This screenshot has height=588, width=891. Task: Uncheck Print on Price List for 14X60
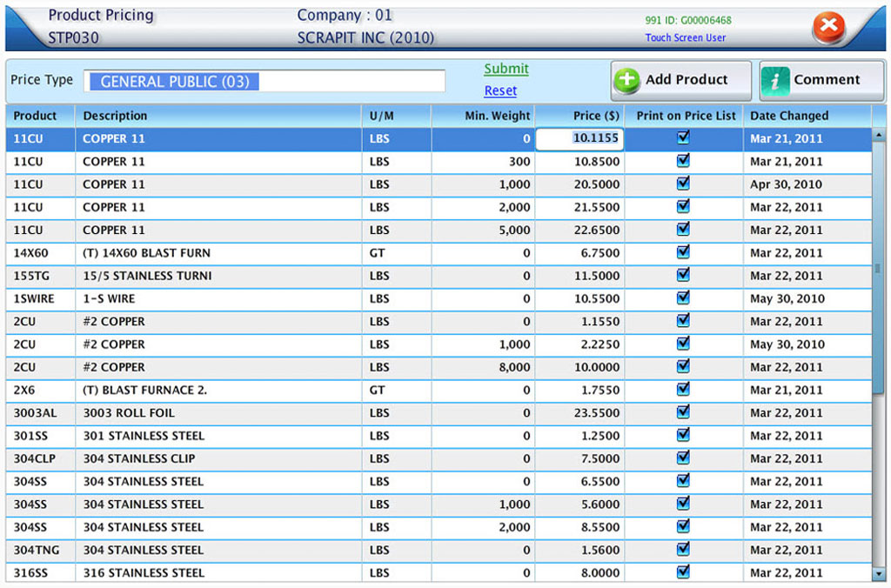(x=683, y=252)
